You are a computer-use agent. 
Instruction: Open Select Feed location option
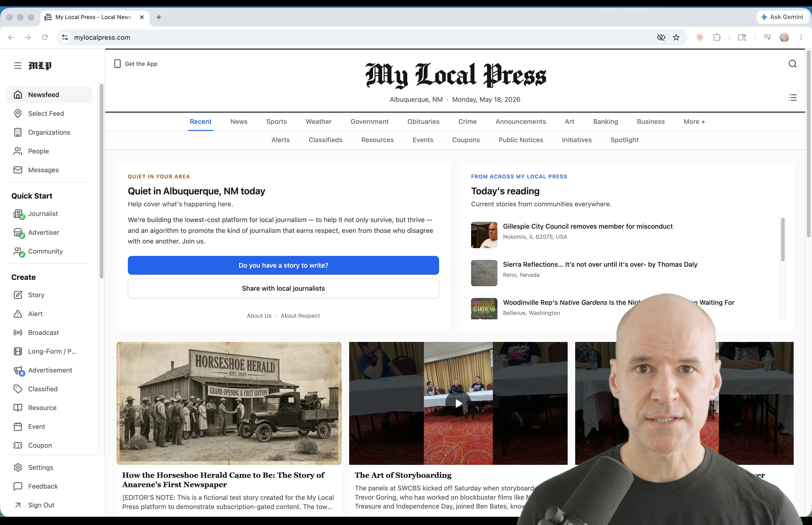[x=49, y=114]
